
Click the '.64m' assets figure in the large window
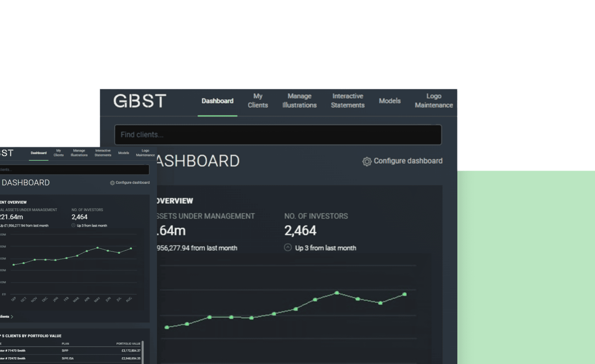coord(171,231)
